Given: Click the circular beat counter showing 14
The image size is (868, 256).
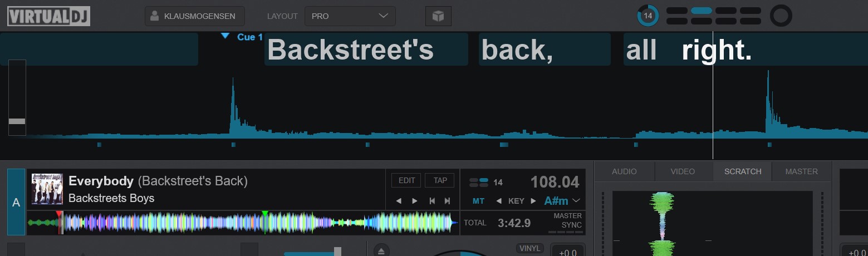Looking at the screenshot, I should coord(648,16).
